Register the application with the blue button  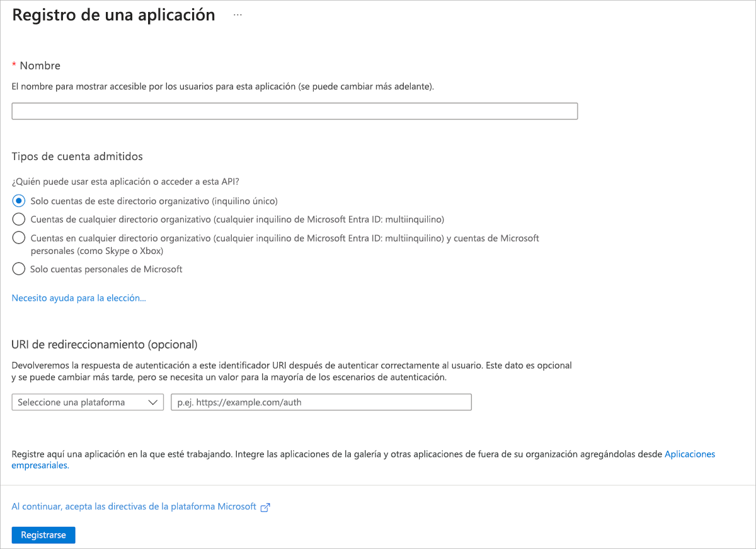click(43, 535)
